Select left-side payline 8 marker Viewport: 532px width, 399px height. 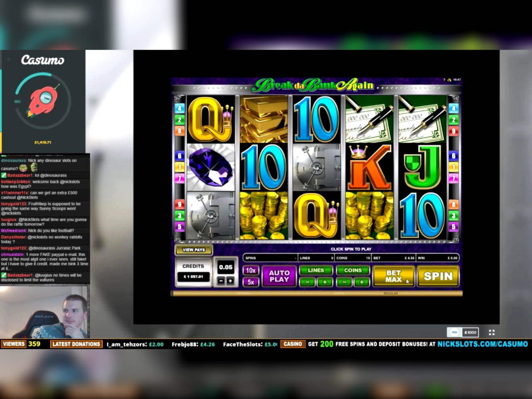click(x=180, y=131)
